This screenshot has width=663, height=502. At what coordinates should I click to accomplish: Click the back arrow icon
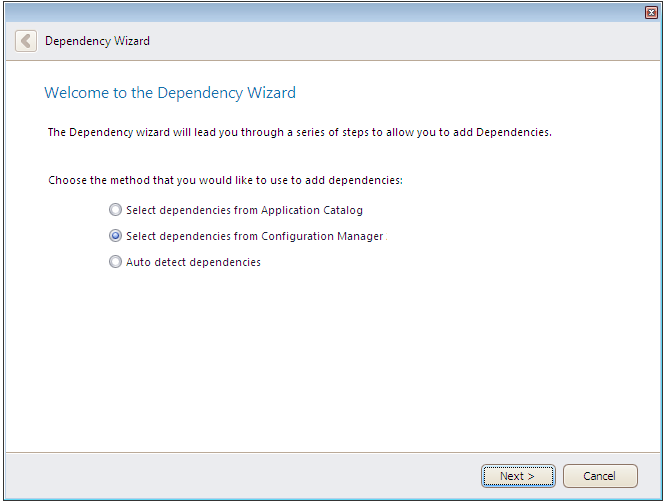click(x=26, y=41)
